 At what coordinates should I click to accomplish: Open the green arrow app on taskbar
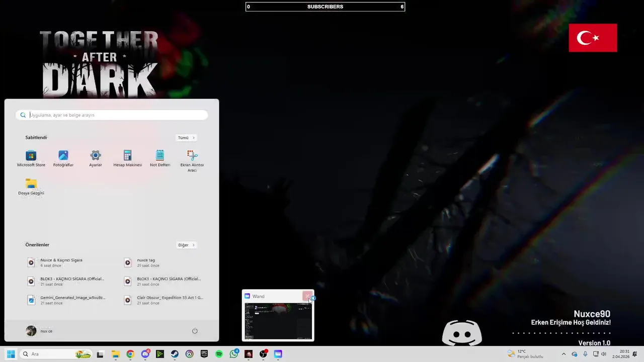click(x=160, y=354)
